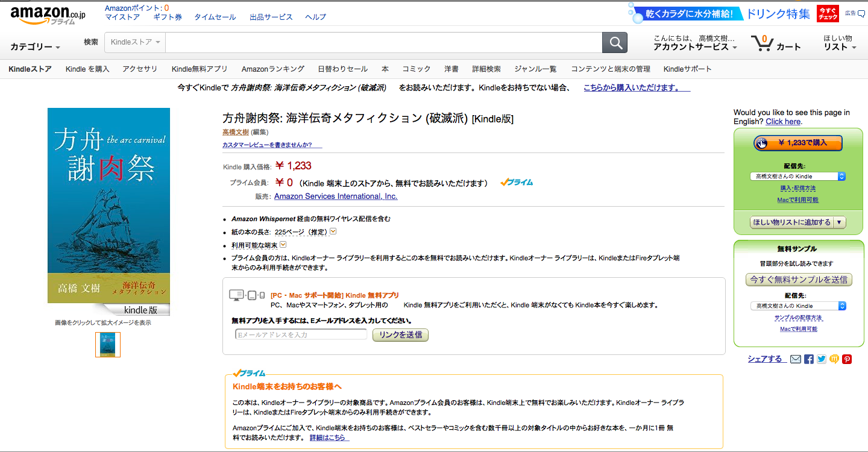868x452 pixels.
Task: Share this book on Twitter
Action: 822,359
